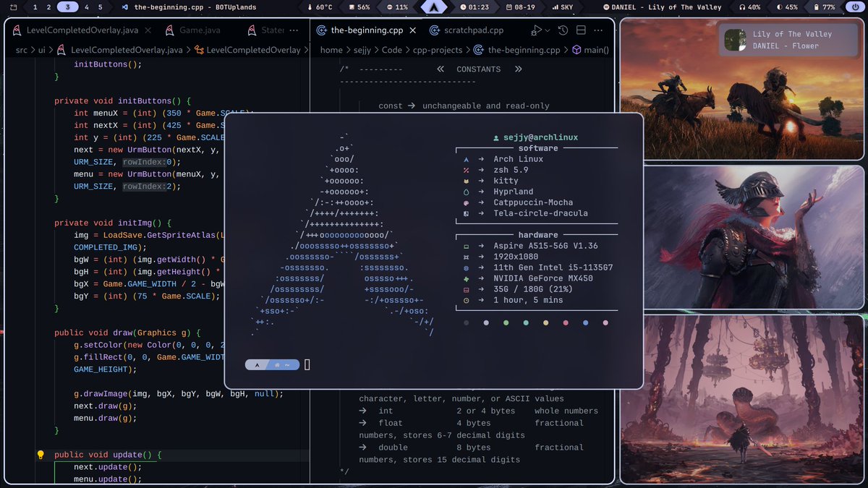Image resolution: width=868 pixels, height=488 pixels.
Task: Open the editor More Actions ellipsis
Action: tap(597, 30)
